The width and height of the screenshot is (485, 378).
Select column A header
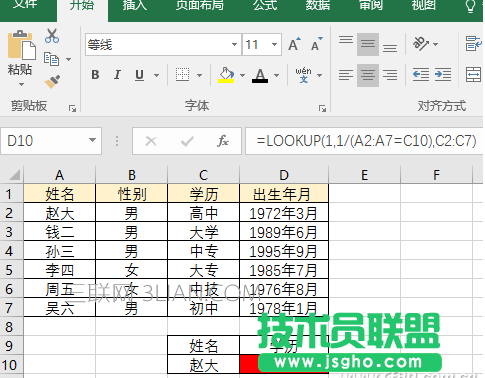[59, 175]
